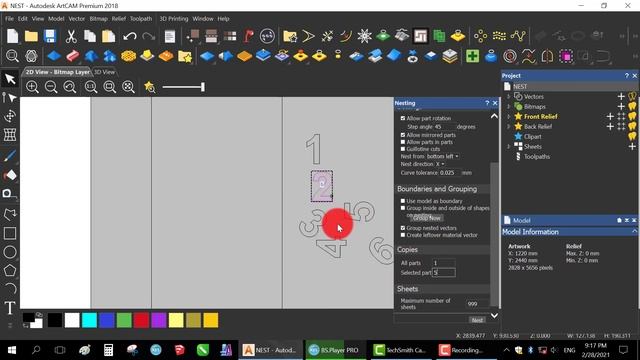The image size is (640, 360).
Task: Pick the Create Polygon tool
Action: pos(10,270)
